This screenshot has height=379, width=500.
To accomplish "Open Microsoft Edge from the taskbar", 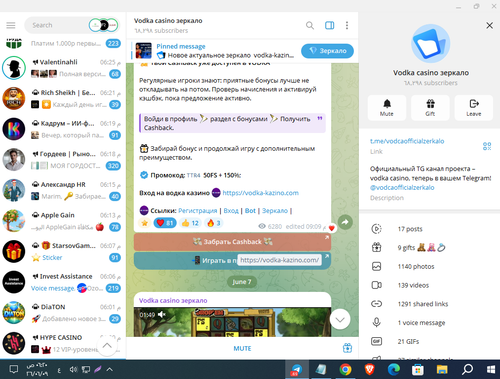I will [394, 369].
